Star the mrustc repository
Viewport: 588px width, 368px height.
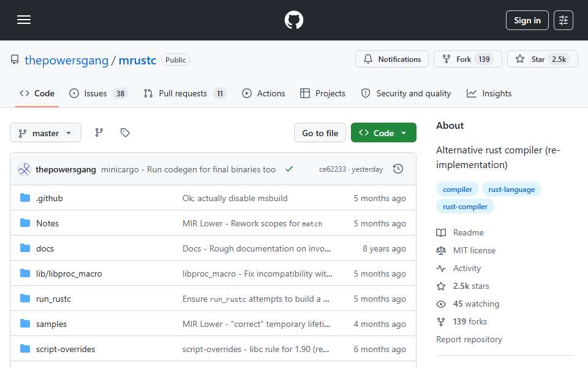click(x=542, y=59)
